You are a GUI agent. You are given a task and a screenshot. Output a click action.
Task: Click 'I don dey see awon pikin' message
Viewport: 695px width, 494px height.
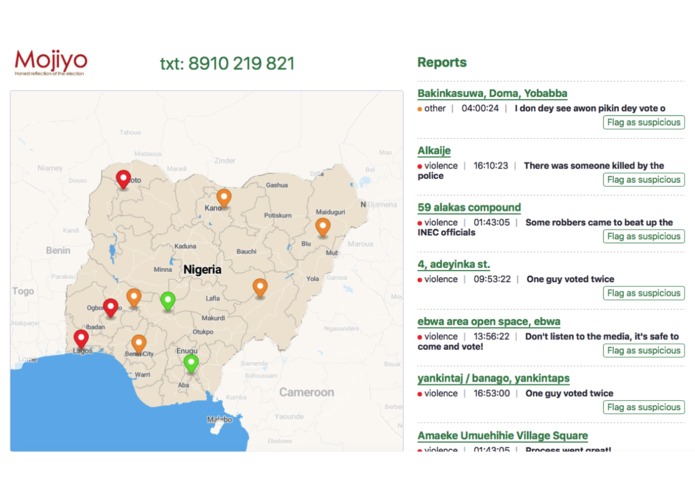pos(590,109)
